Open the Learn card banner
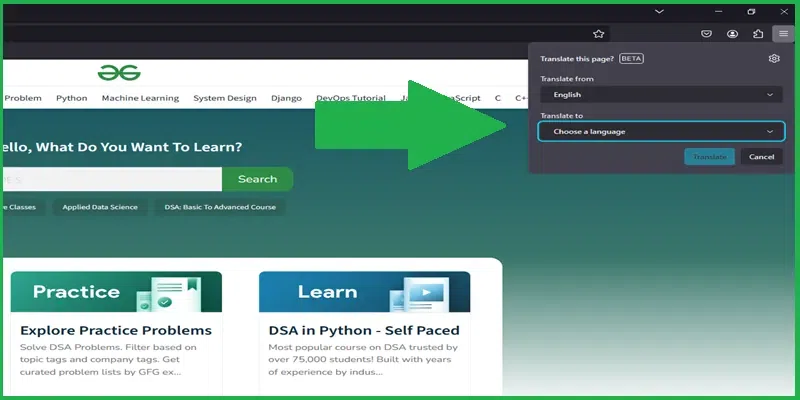Image resolution: width=800 pixels, height=400 pixels. 364,291
